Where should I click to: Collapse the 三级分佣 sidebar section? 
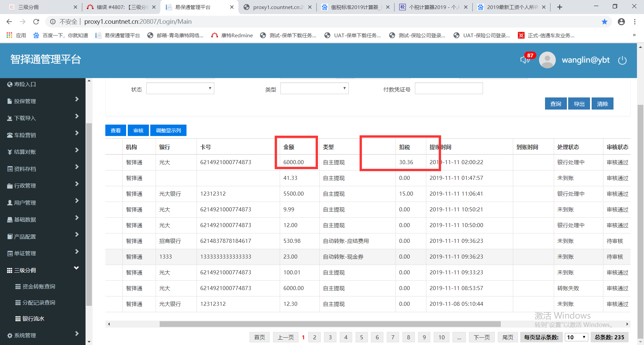pyautogui.click(x=43, y=270)
